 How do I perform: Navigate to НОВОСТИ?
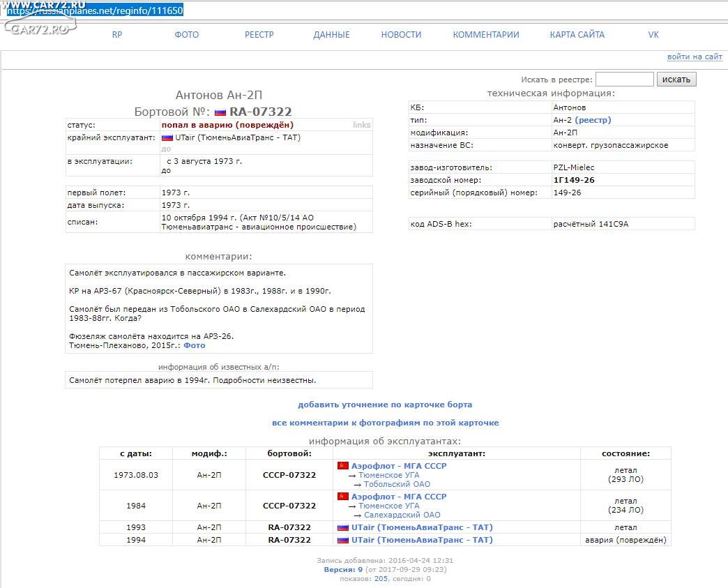click(x=401, y=35)
